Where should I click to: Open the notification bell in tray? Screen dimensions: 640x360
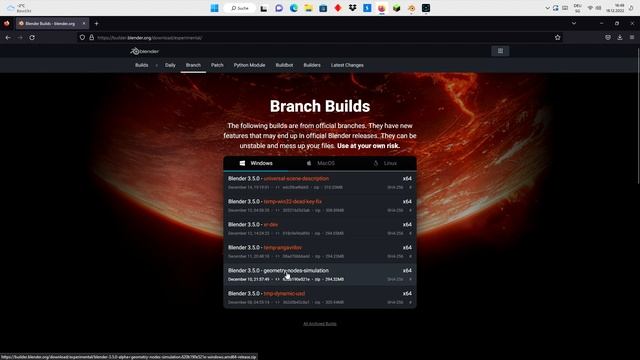631,8
